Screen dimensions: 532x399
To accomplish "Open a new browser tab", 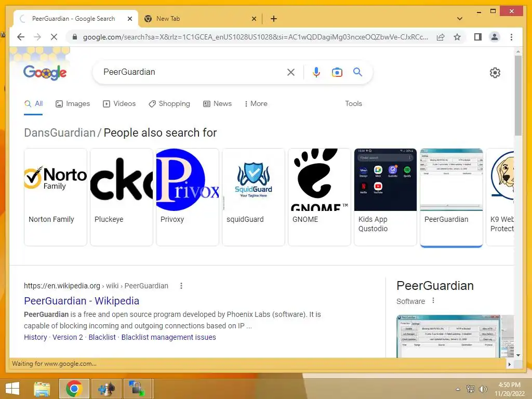I will 273,19.
